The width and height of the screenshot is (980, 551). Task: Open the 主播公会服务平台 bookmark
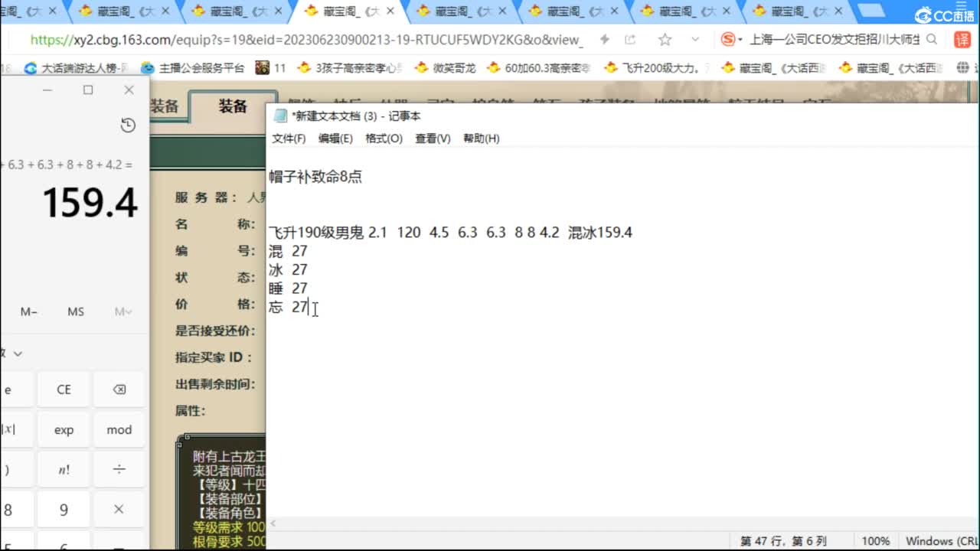[x=193, y=68]
